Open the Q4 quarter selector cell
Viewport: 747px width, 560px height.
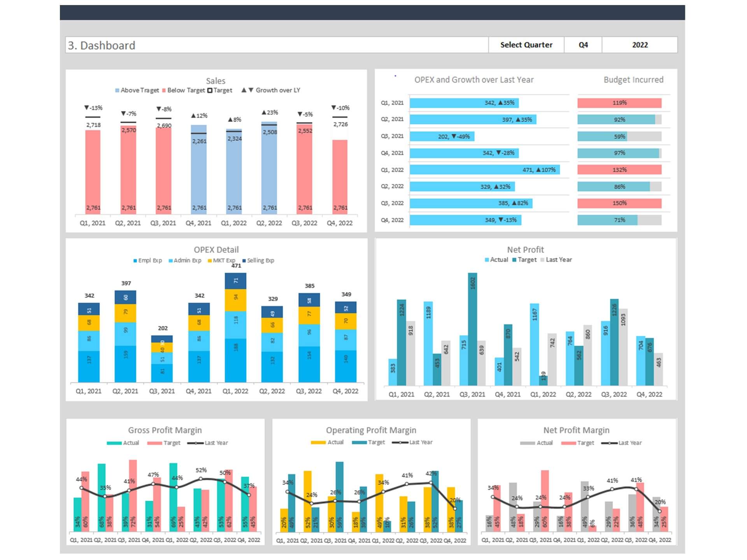point(583,45)
